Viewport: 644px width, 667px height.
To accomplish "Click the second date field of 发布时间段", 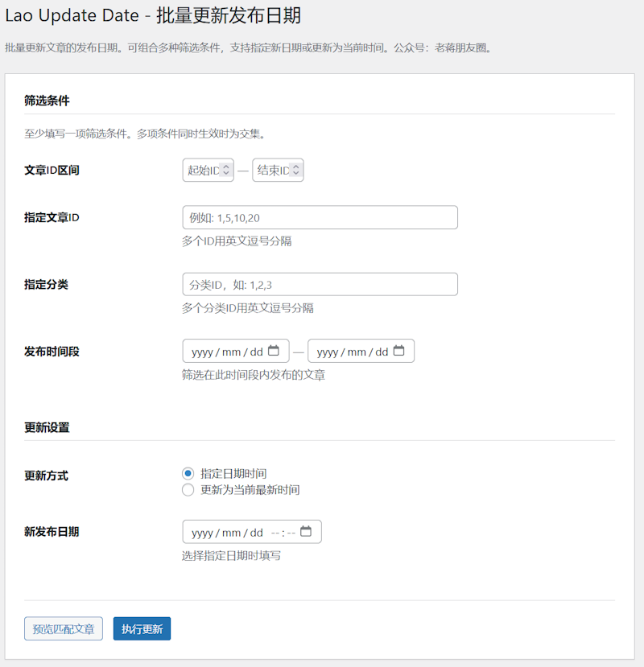I will [x=354, y=351].
